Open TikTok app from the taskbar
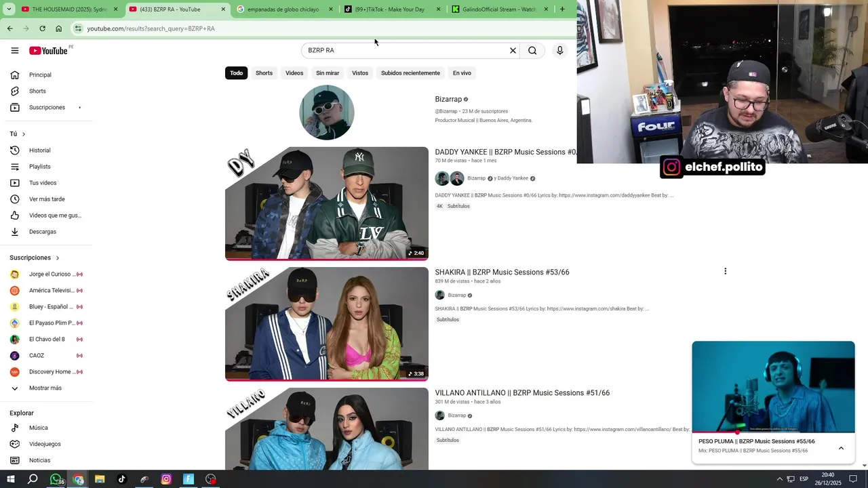868x488 pixels. (x=121, y=479)
